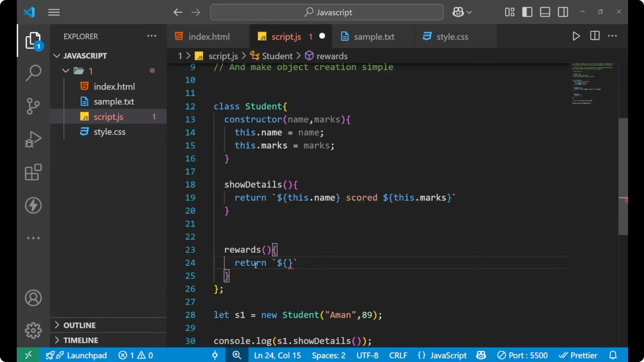Open the Accounts menu in activity bar
644x362 pixels.
pos(33,298)
